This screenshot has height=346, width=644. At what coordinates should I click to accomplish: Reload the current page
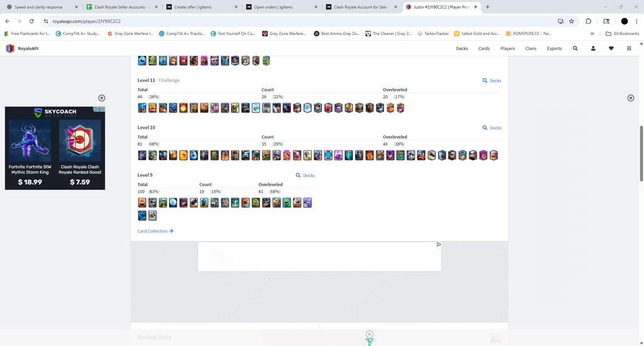pos(31,21)
